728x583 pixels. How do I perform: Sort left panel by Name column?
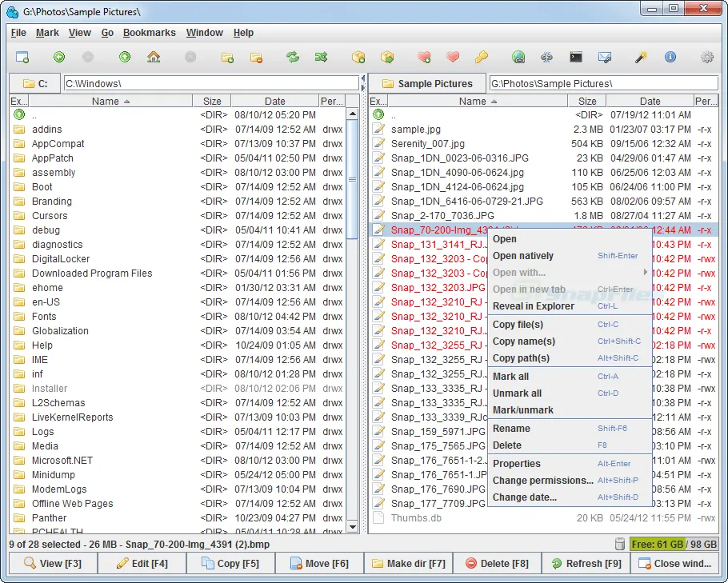(x=110, y=101)
